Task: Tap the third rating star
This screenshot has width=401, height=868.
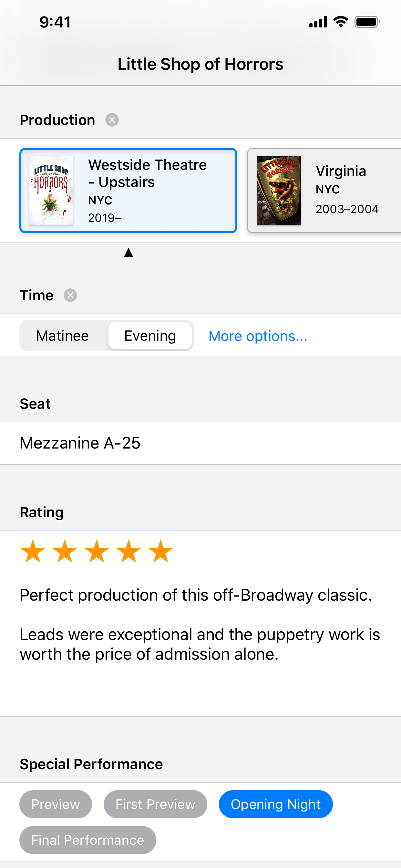Action: [97, 551]
